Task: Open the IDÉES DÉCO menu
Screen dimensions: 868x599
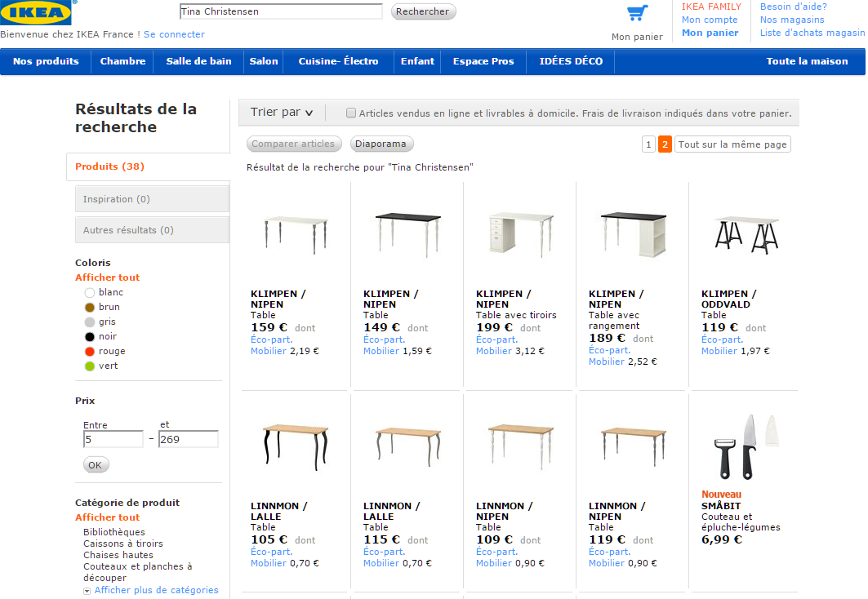Action: pos(571,61)
